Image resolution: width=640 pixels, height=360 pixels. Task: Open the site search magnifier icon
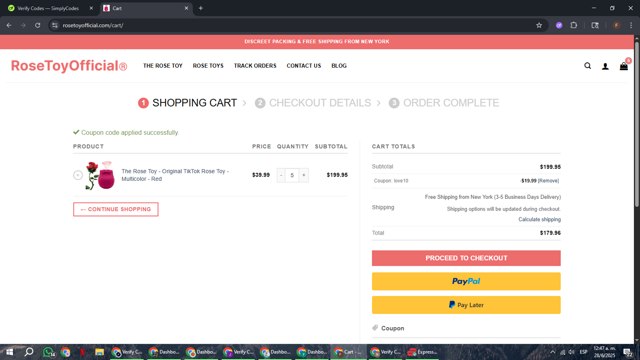pos(587,66)
